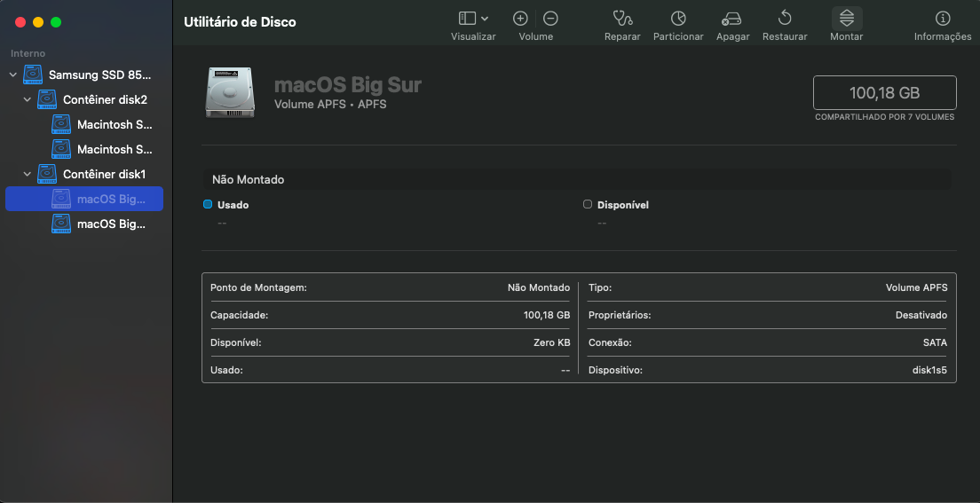The image size is (980, 503).
Task: Expand the Visualizar dropdown chevron
Action: (485, 19)
